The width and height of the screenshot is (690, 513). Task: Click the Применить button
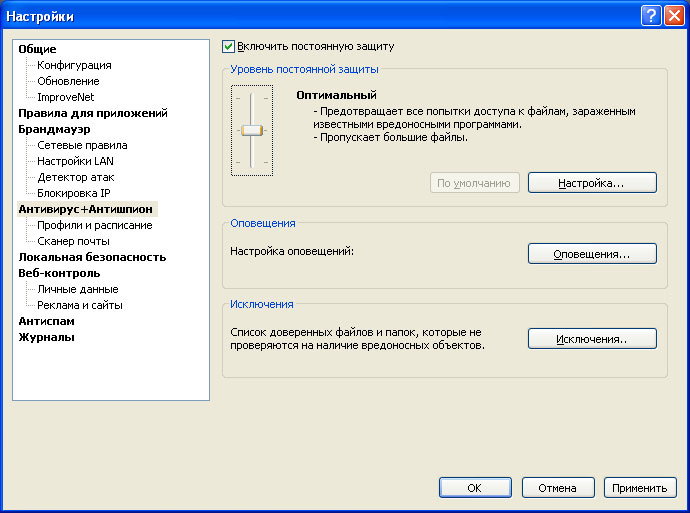click(640, 487)
